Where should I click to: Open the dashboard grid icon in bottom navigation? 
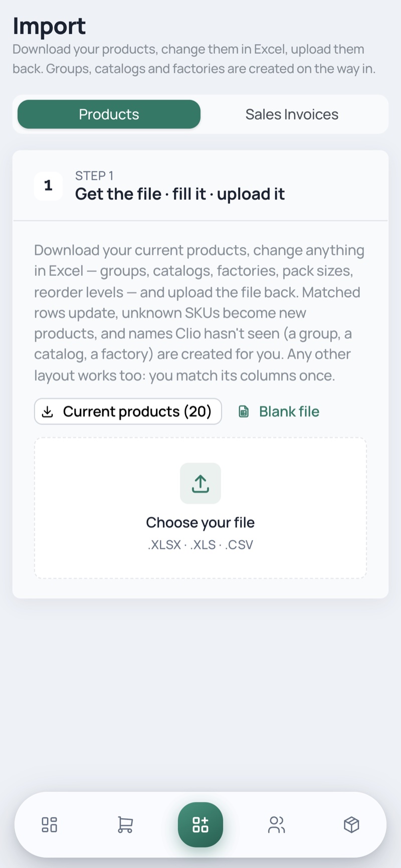(49, 824)
